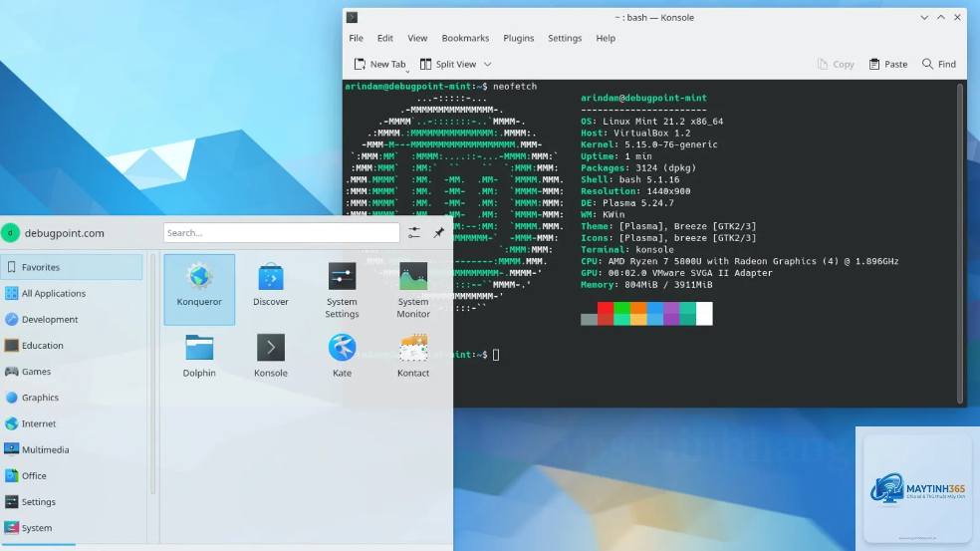Screen dimensions: 980x551
Task: Click Copy in Konsole toolbar
Action: pyautogui.click(x=836, y=65)
